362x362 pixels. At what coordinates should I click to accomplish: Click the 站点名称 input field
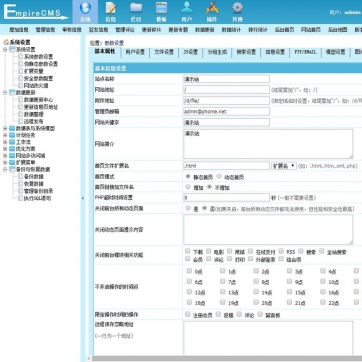pos(226,79)
